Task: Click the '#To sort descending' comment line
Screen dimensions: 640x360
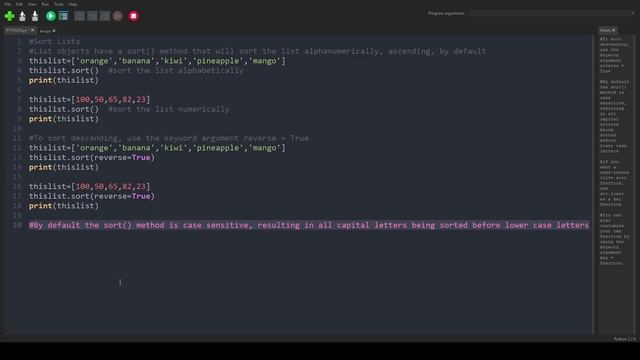Action: pyautogui.click(x=169, y=138)
